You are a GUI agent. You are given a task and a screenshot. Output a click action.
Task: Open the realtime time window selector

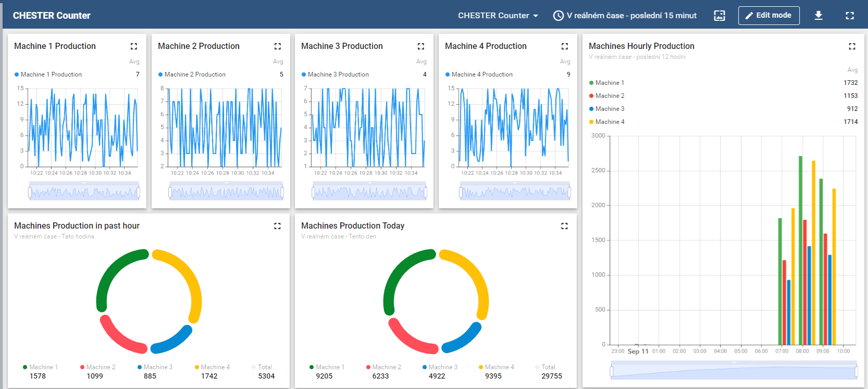pos(625,16)
